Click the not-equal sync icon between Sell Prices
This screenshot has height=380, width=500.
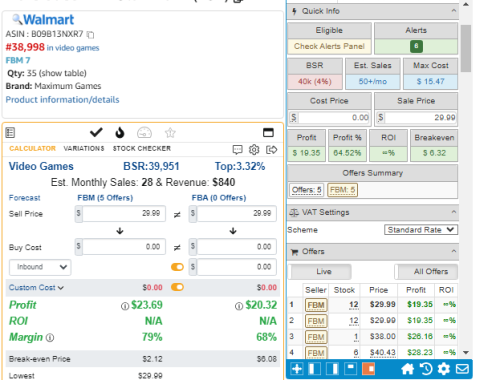click(177, 215)
